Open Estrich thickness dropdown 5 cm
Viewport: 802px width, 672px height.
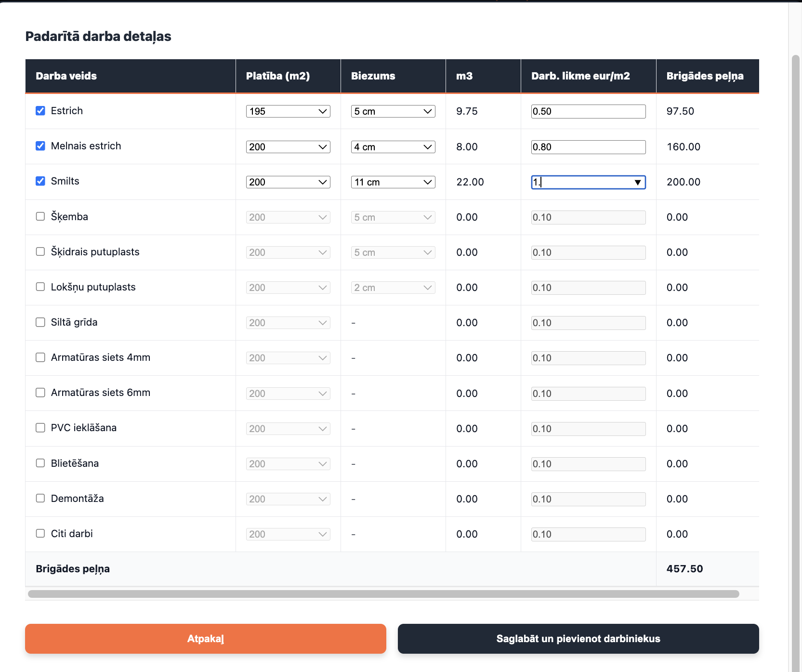tap(393, 111)
